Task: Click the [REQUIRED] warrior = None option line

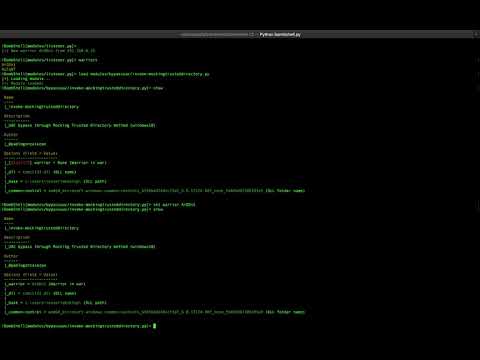Action: point(56,163)
